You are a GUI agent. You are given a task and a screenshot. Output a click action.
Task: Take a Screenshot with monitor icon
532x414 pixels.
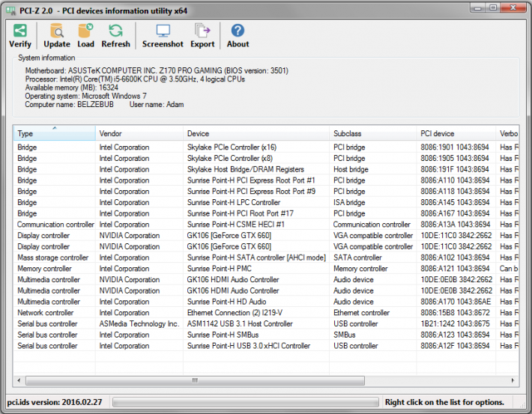[163, 31]
